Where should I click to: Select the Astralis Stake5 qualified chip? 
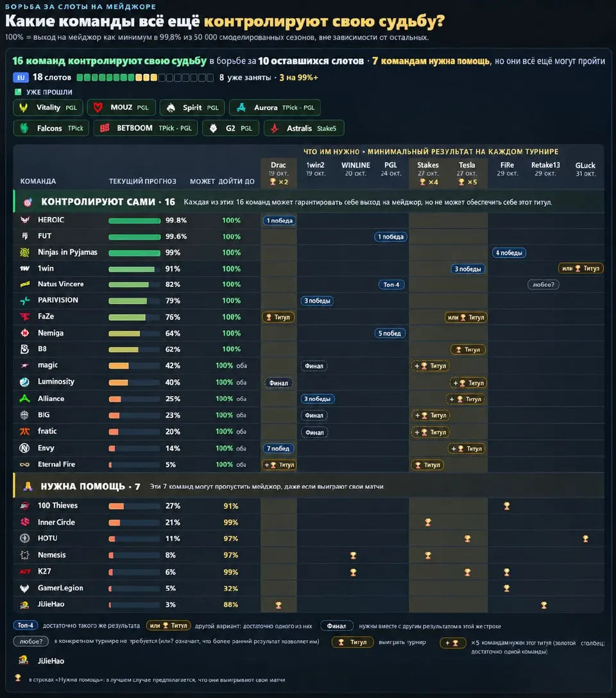(x=304, y=128)
